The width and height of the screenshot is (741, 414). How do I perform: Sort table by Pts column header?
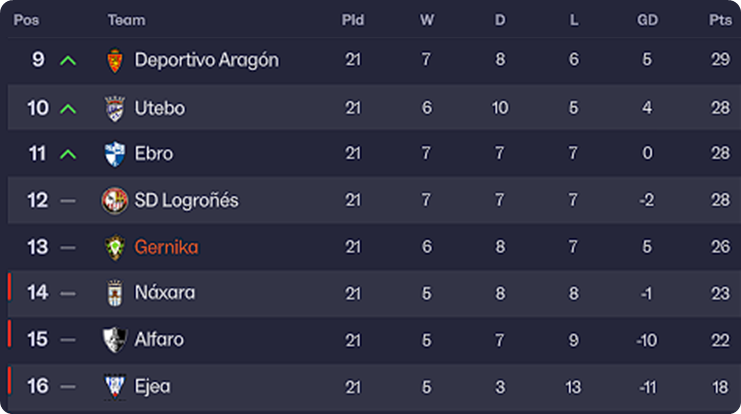click(720, 20)
